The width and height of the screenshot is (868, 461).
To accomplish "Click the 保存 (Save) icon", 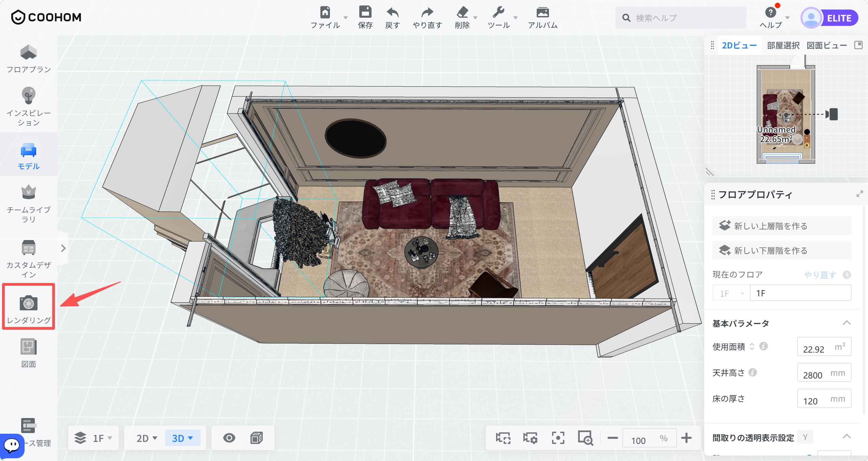I will (365, 12).
